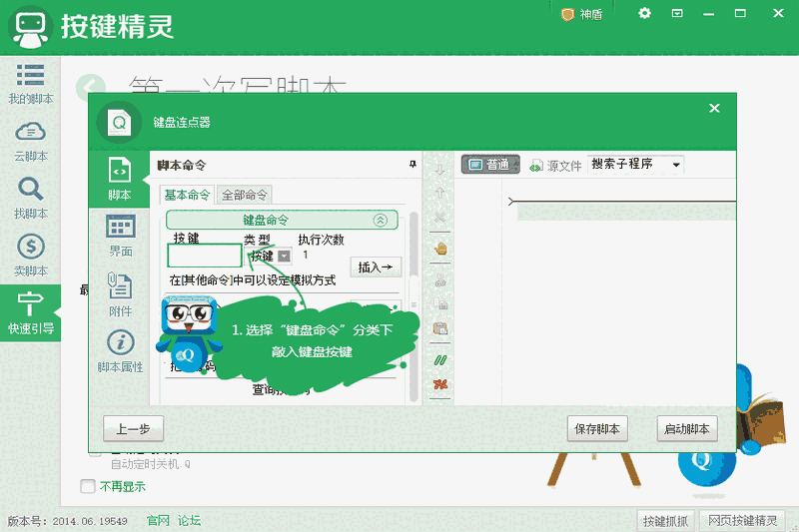This screenshot has width=799, height=532.
Task: Open the 找脚本 search scripts section
Action: coord(31,199)
